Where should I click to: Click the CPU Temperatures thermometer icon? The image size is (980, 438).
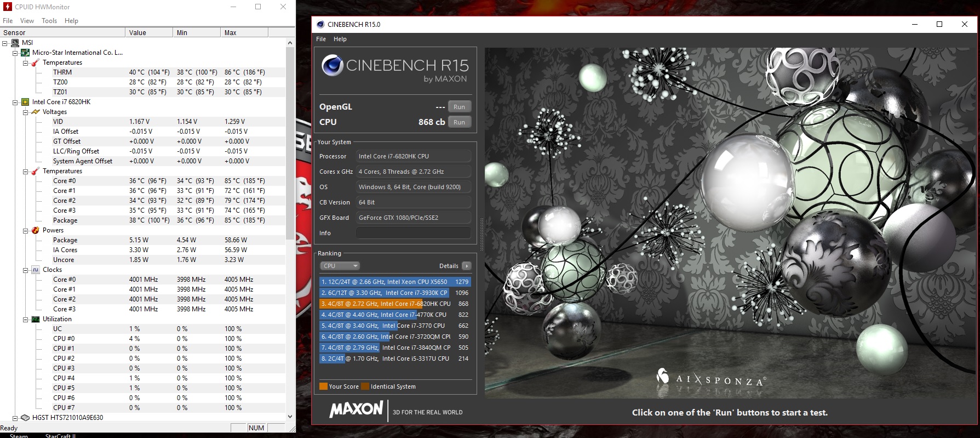pos(36,171)
